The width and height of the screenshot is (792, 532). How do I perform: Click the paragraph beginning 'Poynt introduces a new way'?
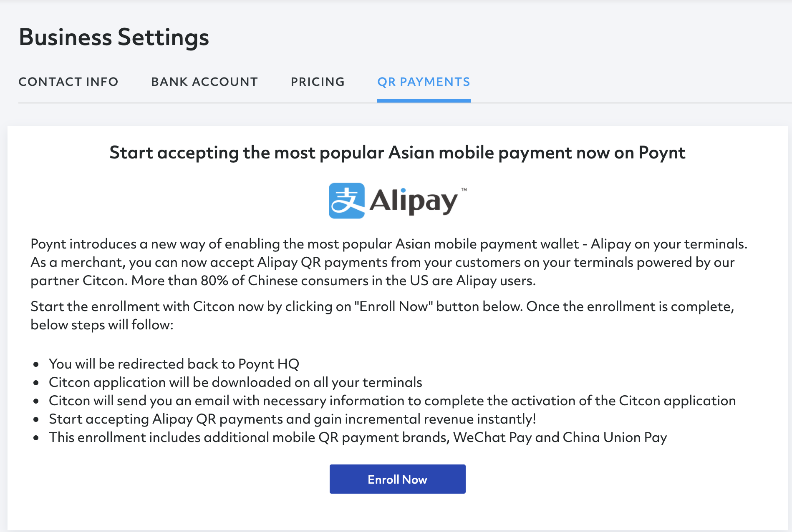389,262
